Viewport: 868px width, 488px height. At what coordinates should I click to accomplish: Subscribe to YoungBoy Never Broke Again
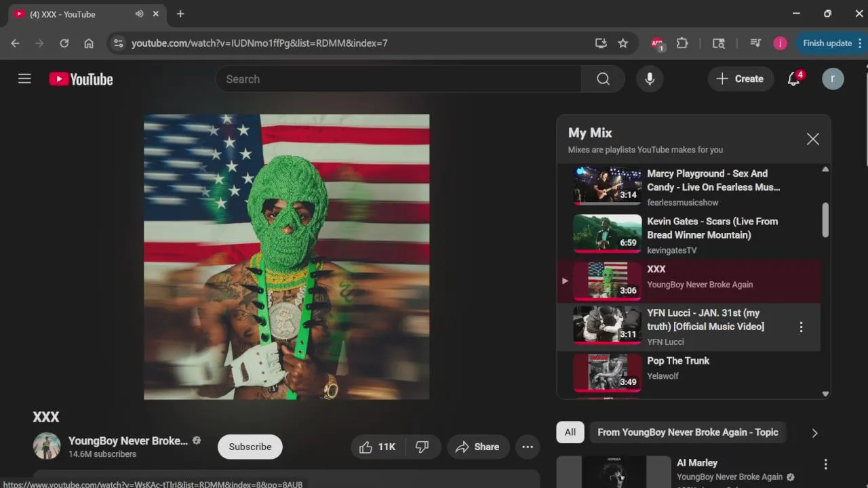[x=250, y=447]
